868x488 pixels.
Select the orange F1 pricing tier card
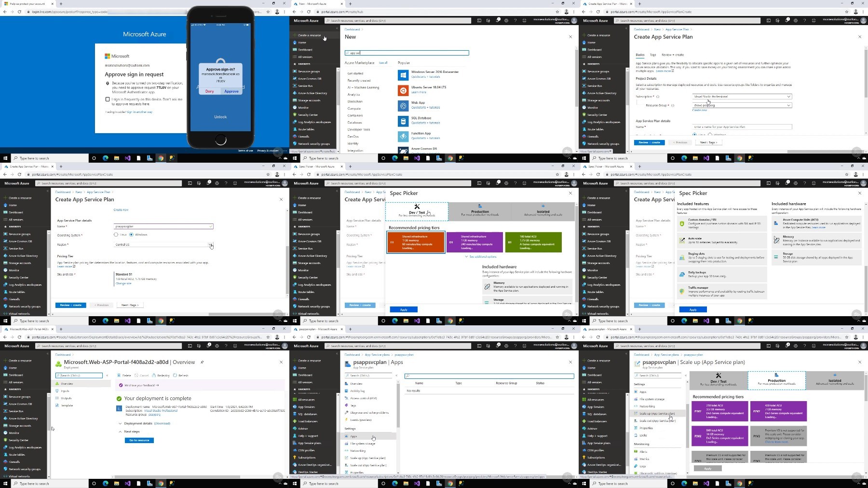[x=416, y=242]
